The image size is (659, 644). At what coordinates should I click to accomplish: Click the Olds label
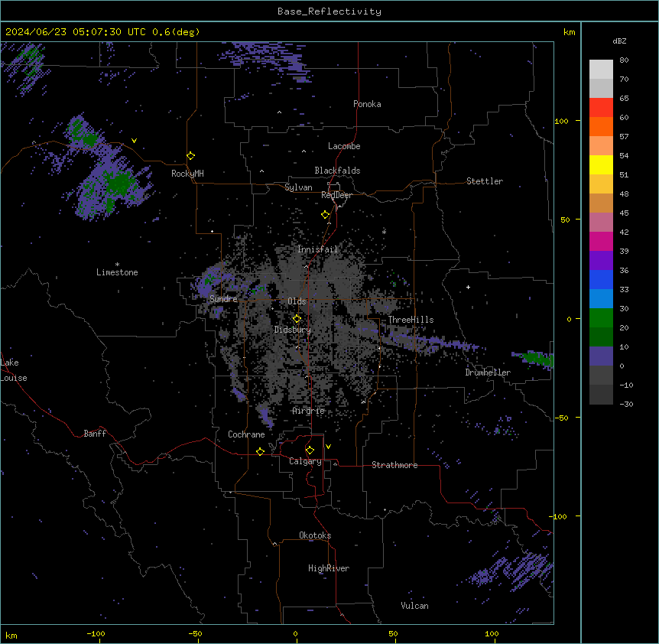297,301
